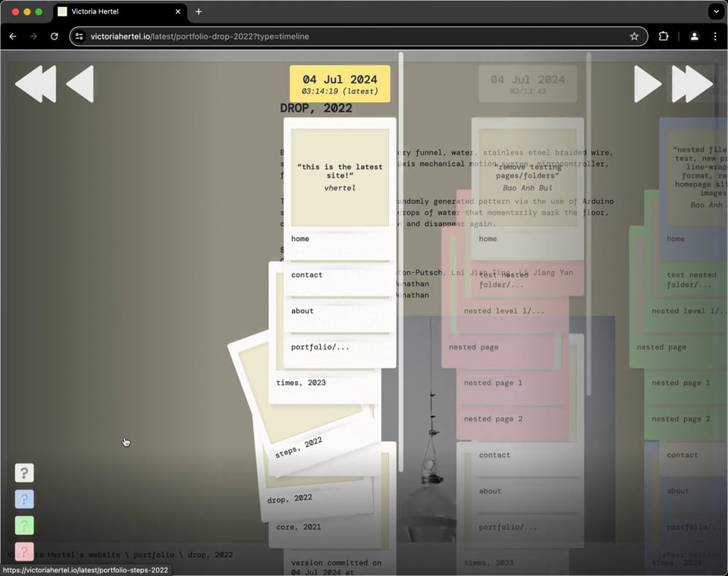The height and width of the screenshot is (576, 728).
Task: Open the browser profile icon
Action: (x=694, y=36)
